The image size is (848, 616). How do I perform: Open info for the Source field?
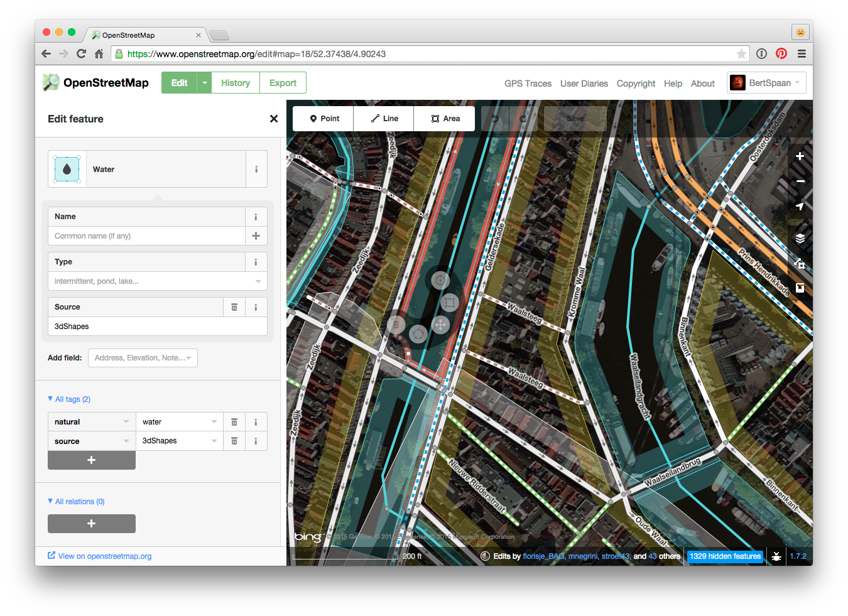point(256,307)
